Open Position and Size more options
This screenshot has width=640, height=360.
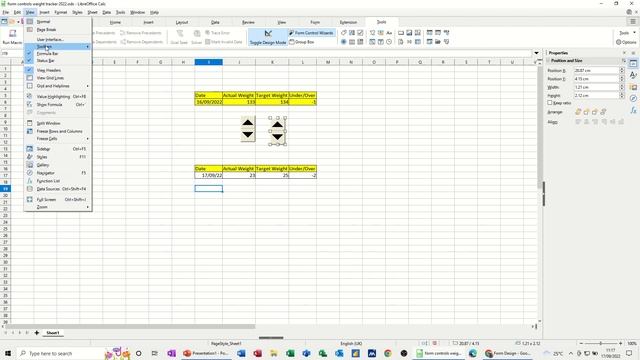(x=624, y=60)
